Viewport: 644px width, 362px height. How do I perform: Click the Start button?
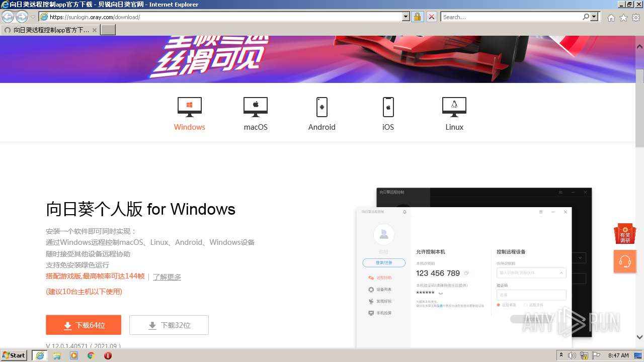click(14, 355)
